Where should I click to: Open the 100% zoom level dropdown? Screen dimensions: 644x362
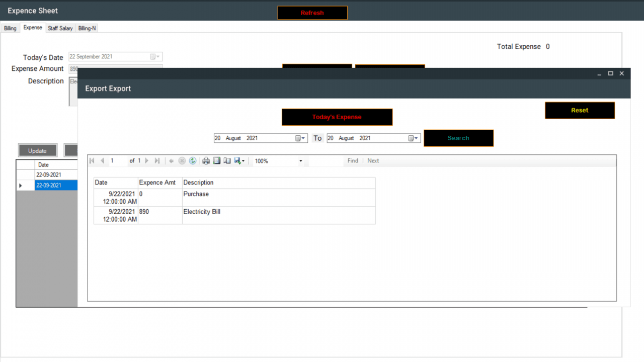point(301,161)
